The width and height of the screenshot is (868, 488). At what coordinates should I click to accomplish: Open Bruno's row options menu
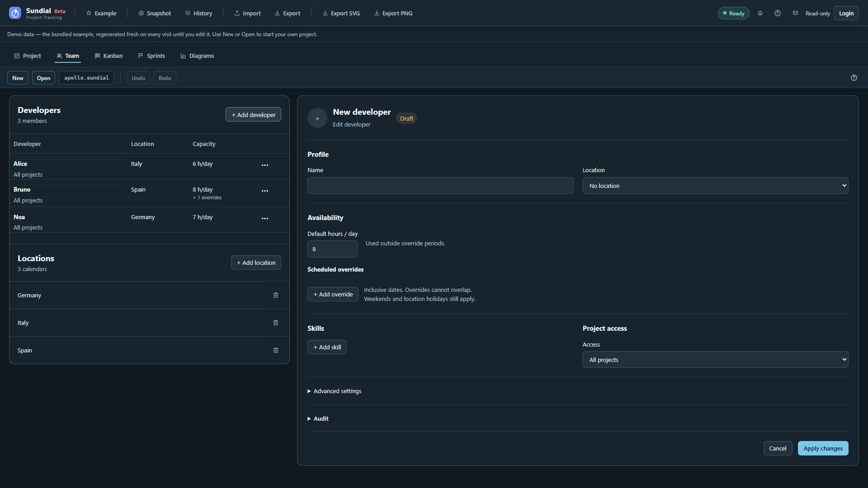pos(265,191)
